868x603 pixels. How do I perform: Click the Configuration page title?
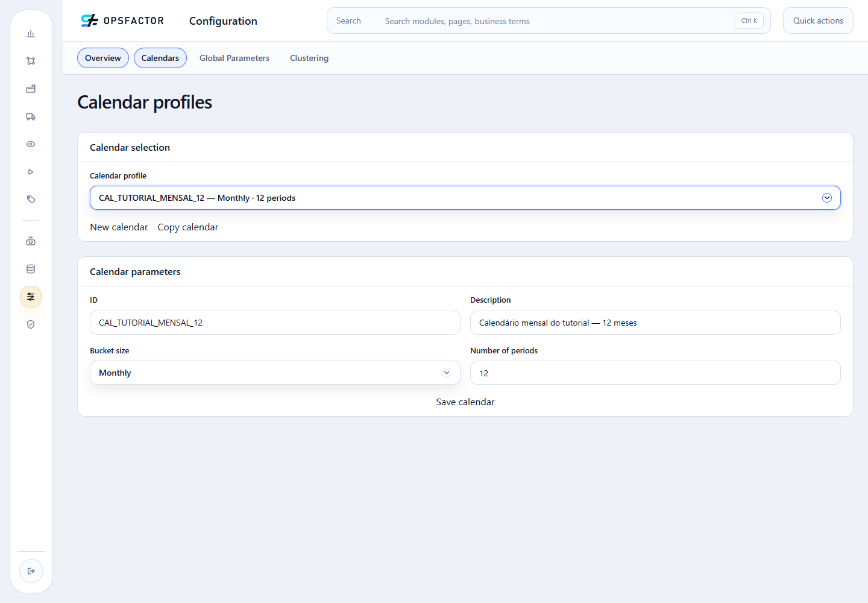(x=223, y=21)
